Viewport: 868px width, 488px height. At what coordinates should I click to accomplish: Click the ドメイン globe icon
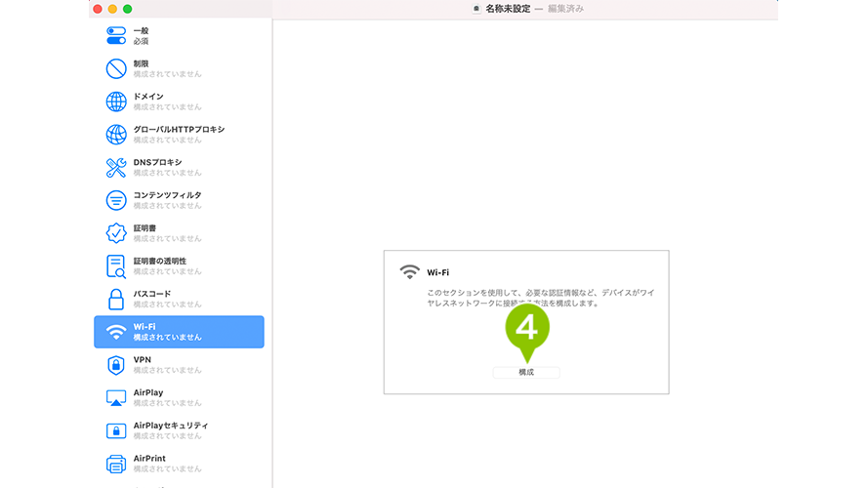115,102
